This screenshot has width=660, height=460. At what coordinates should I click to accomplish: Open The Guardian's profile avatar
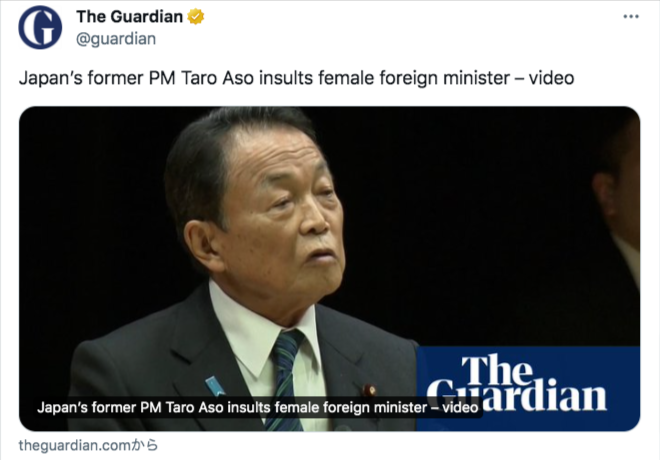[x=40, y=27]
